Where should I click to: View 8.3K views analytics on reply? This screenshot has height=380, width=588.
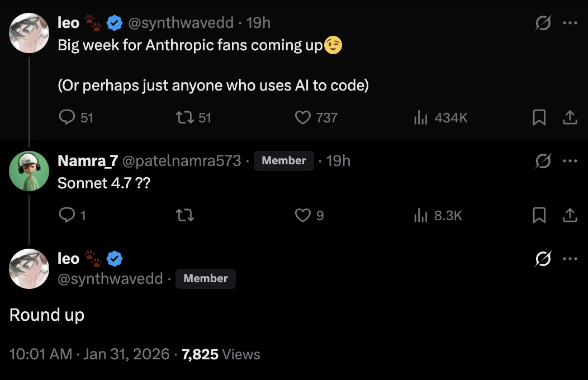click(420, 215)
